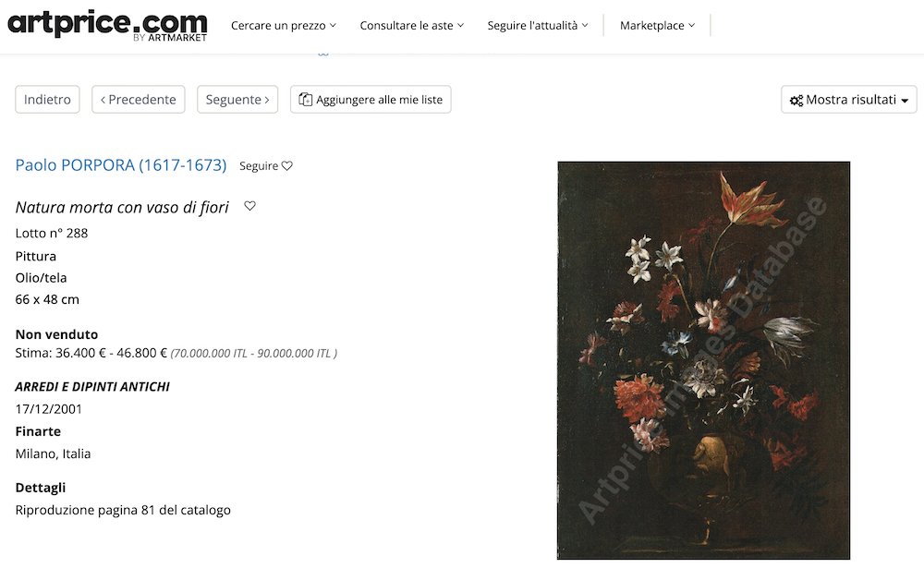
Task: Click gears icon in Mostra risultati
Action: click(x=796, y=100)
